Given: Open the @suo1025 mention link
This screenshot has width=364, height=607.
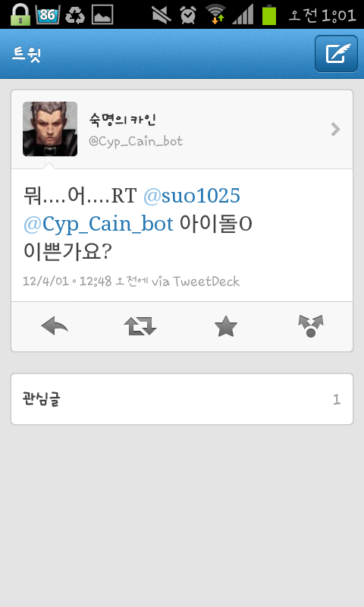Looking at the screenshot, I should pyautogui.click(x=192, y=196).
